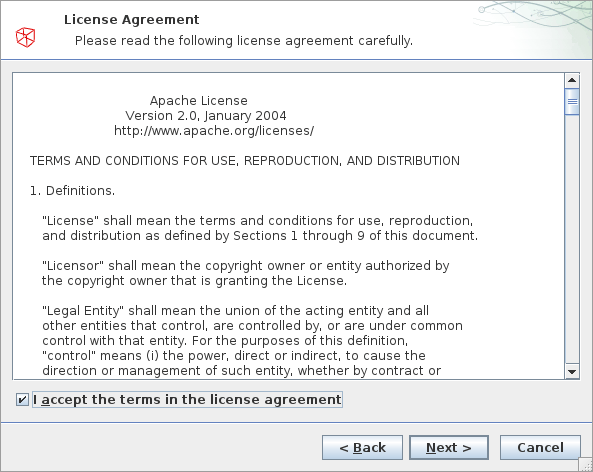This screenshot has width=593, height=472.
Task: Cancel the installation
Action: [x=540, y=447]
